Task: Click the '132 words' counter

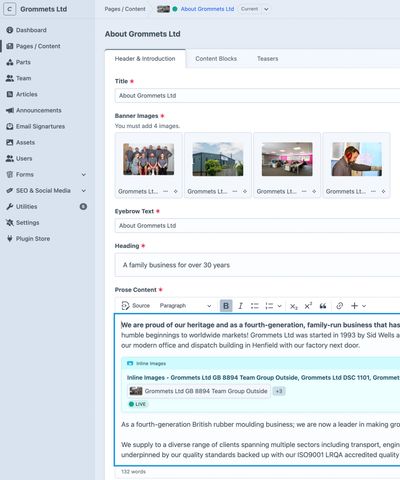Action: click(133, 472)
